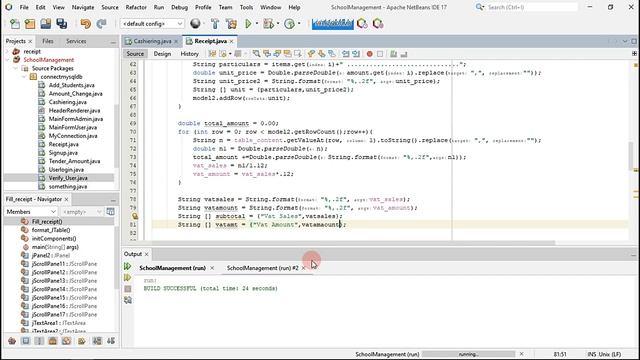The image size is (640, 360).
Task: Click the Shift Line Left icon
Action: (x=346, y=54)
